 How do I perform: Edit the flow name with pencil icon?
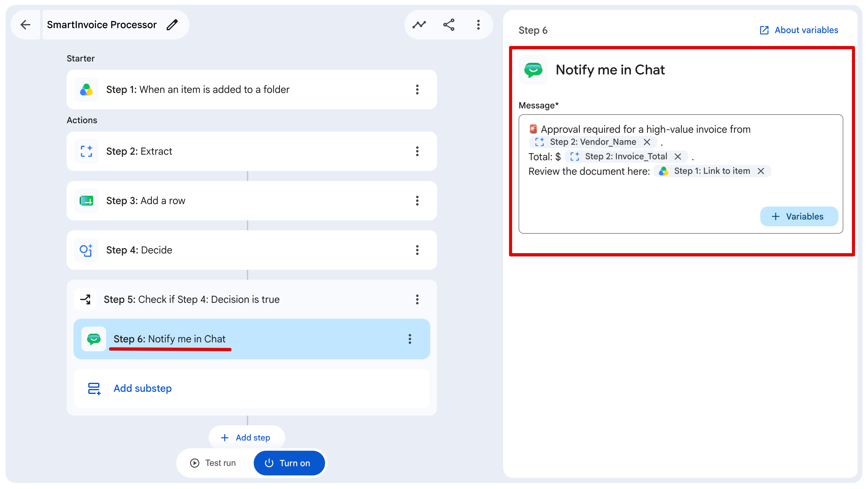tap(172, 25)
